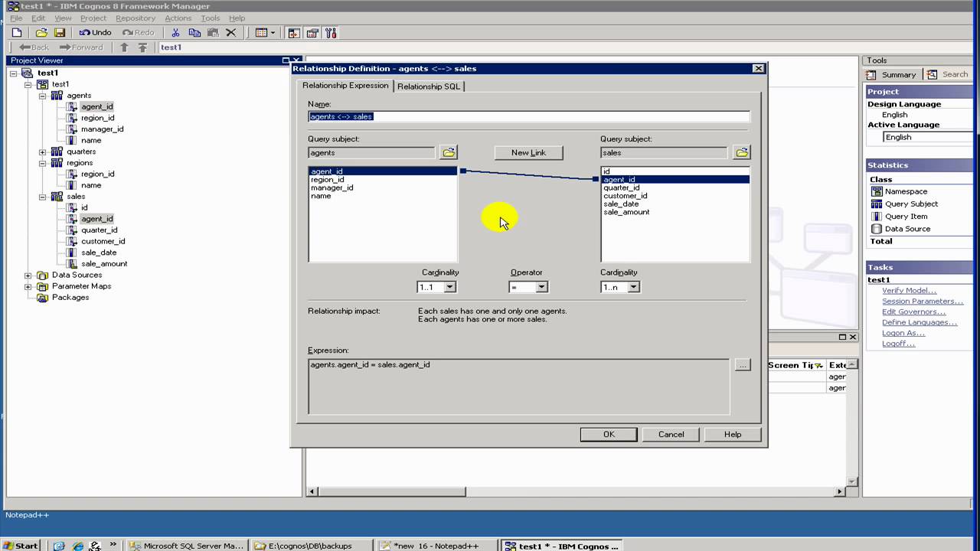Click the Query Item class icon in Statistics
The height and width of the screenshot is (551, 980).
877,217
